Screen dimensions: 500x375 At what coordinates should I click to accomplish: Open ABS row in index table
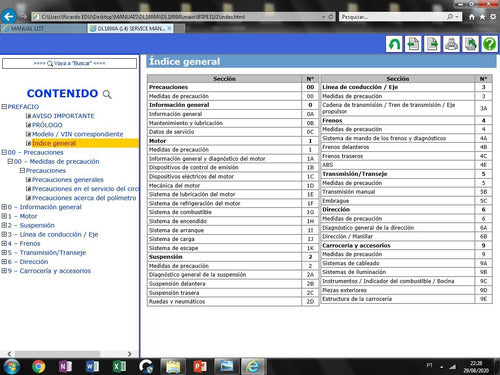point(406,165)
